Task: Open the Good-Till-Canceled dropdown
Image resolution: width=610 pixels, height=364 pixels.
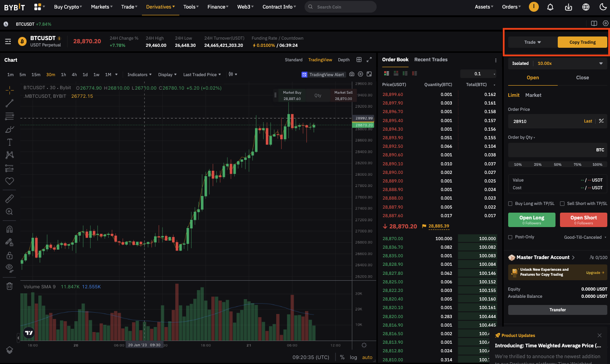Action: click(x=585, y=237)
